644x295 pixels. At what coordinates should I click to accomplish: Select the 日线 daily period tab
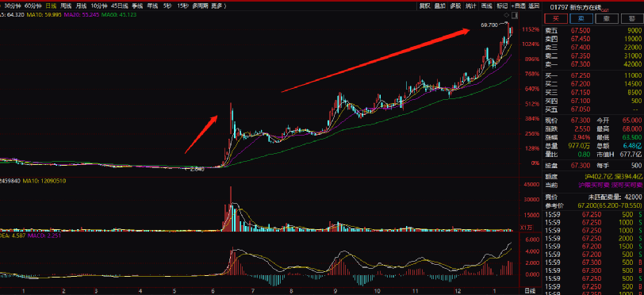(51, 6)
